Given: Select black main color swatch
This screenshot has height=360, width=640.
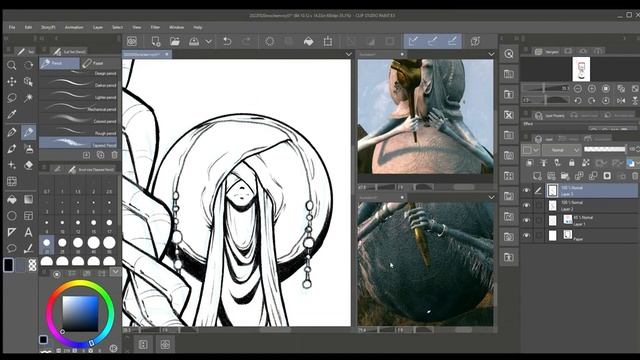Looking at the screenshot, I should [x=8, y=265].
